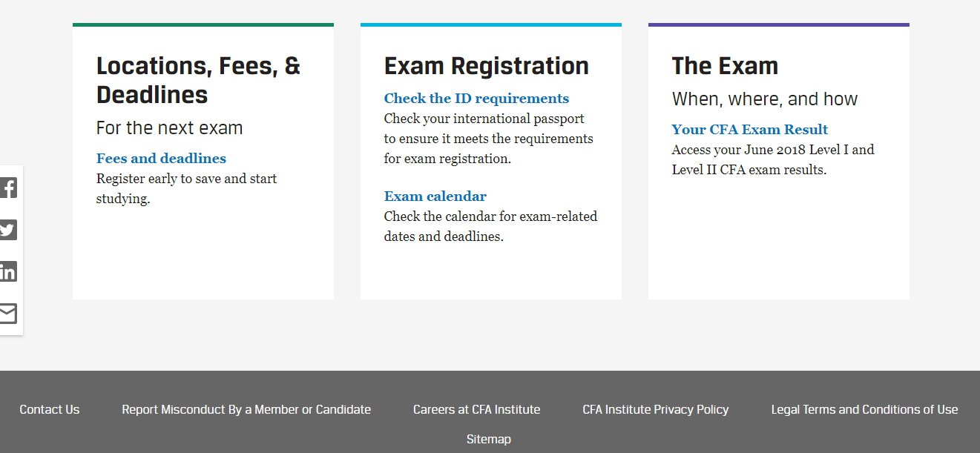This screenshot has height=453, width=980.
Task: Share page via Facebook icon
Action: (8, 188)
